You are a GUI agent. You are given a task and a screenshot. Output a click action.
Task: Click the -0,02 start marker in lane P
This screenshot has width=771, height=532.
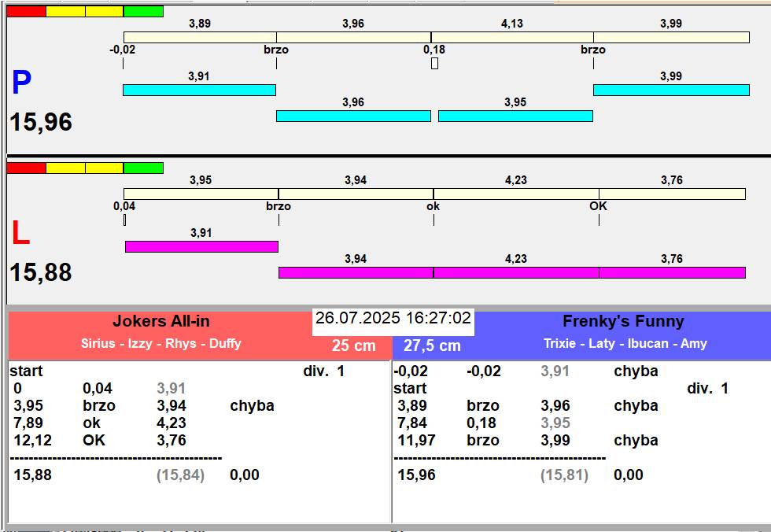coord(123,64)
